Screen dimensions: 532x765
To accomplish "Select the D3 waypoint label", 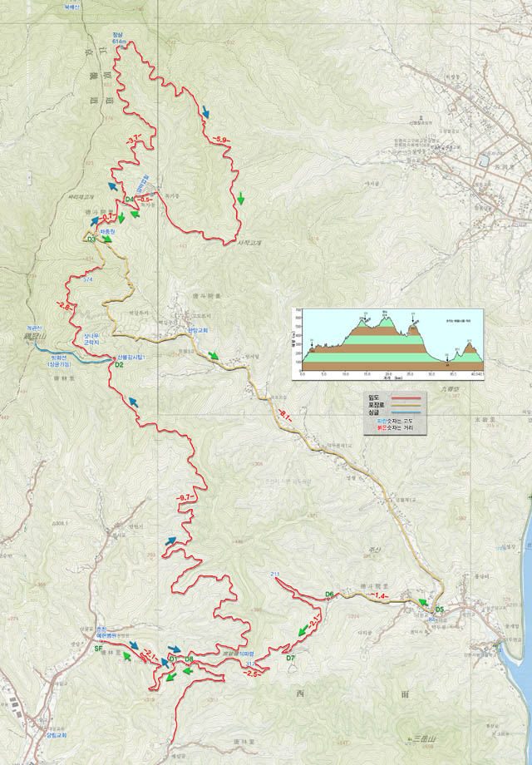I will (92, 239).
